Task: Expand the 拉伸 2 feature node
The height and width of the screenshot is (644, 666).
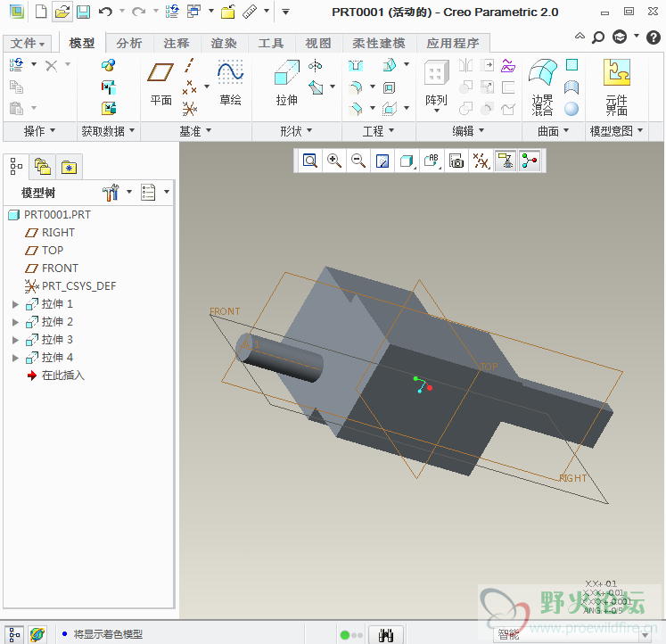Action: (x=15, y=322)
